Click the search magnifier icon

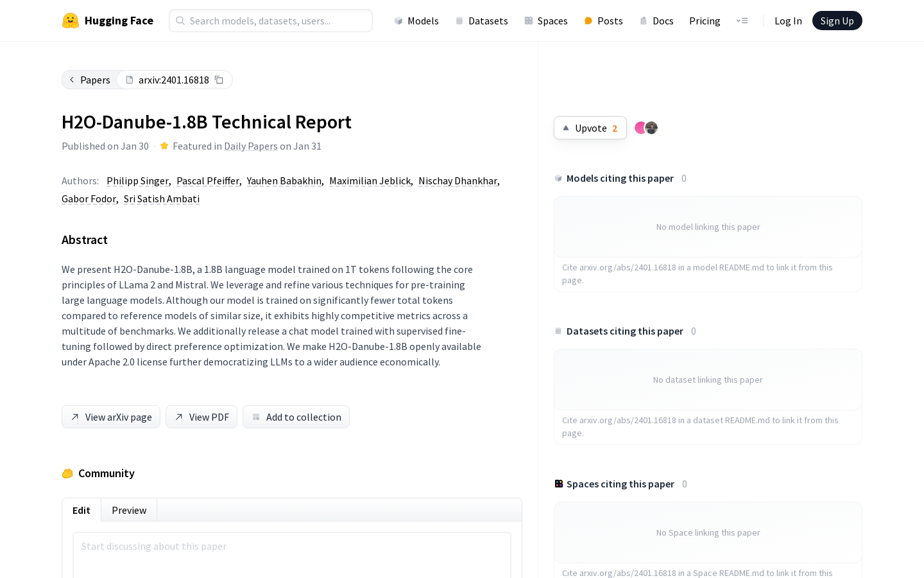tap(180, 21)
